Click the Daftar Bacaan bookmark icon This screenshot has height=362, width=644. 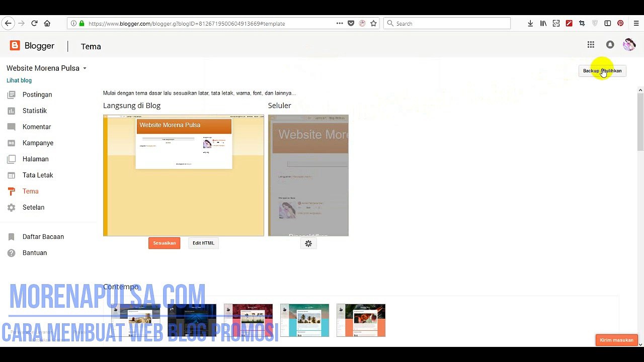click(12, 237)
